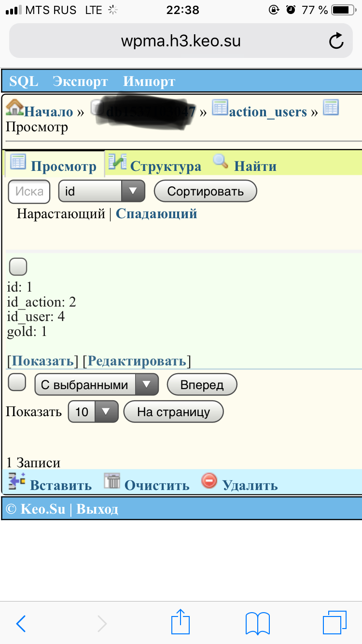Open the SQL menu item
The image size is (362, 644).
tap(24, 81)
